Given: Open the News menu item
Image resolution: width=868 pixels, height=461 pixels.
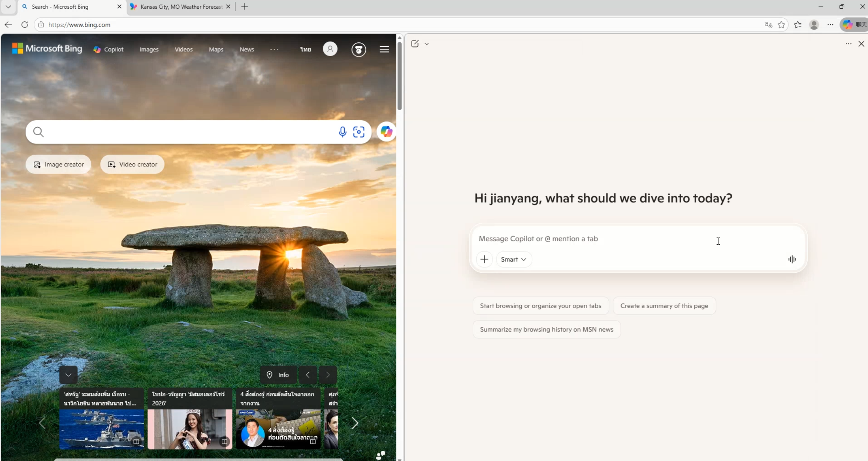Looking at the screenshot, I should pyautogui.click(x=247, y=49).
